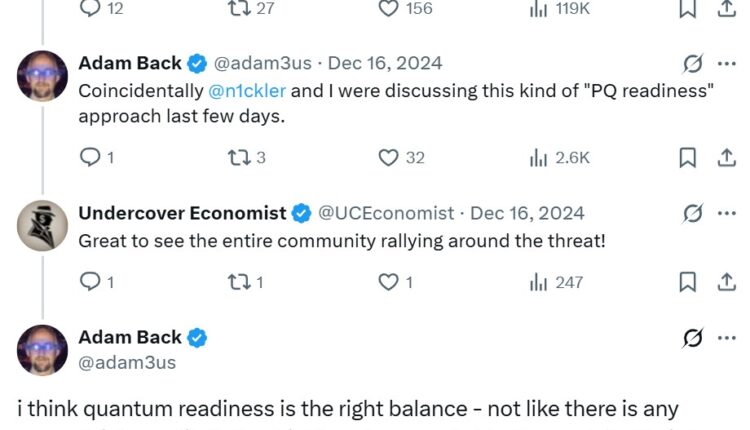Reply to Undercover Economist's tweet

[89, 282]
